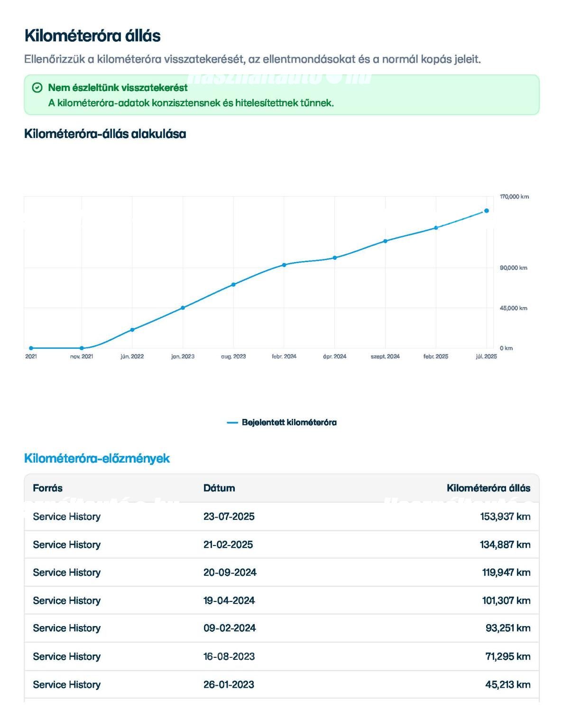Click 'Service History' in the 23-07-2025 row
Viewport: 563px width, 728px height.
click(67, 516)
